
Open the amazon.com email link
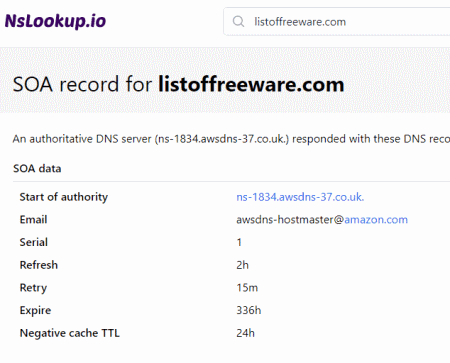click(376, 220)
